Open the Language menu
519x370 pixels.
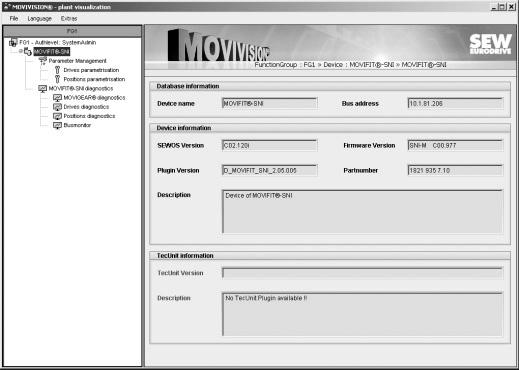tap(39, 19)
